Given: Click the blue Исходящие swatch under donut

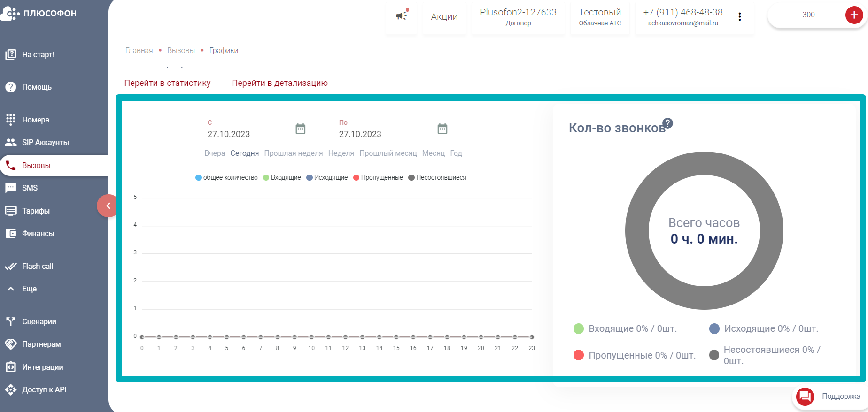Looking at the screenshot, I should tap(714, 328).
